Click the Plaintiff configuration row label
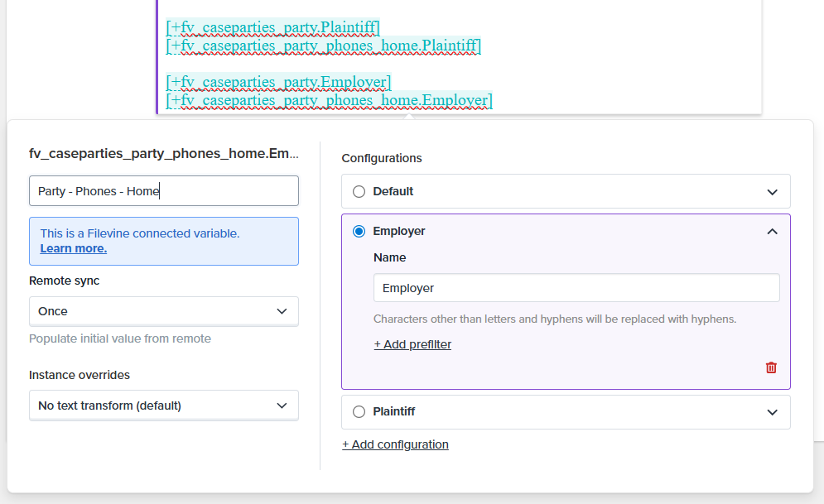824x504 pixels. 394,412
